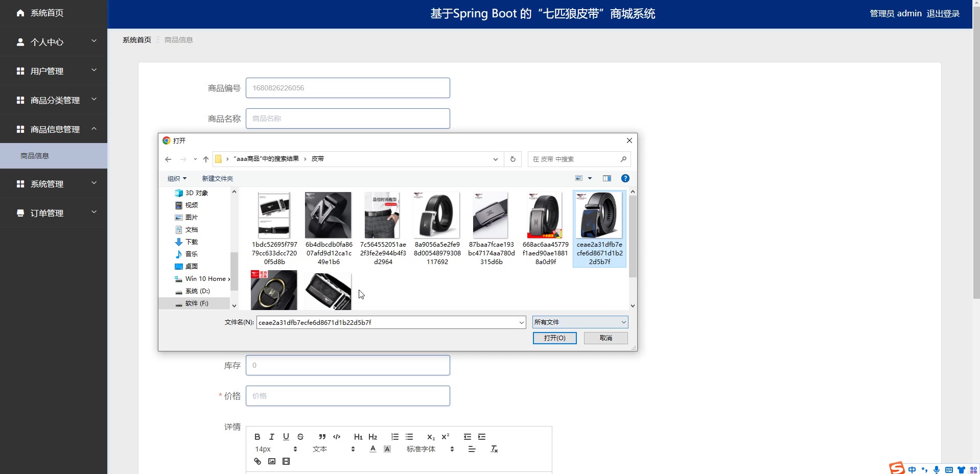
Task: Open file dialog help
Action: click(625, 178)
